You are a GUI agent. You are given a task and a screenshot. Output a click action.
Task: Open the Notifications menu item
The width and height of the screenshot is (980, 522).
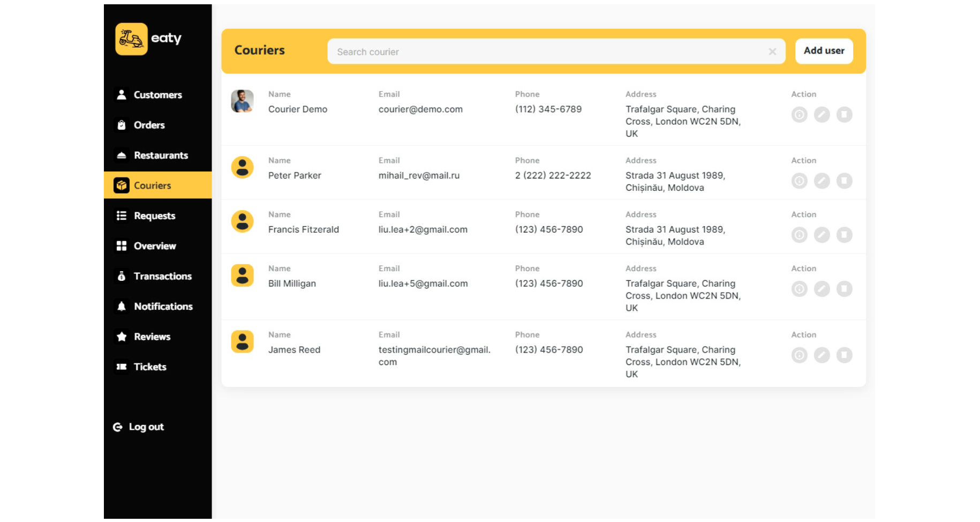coord(163,307)
